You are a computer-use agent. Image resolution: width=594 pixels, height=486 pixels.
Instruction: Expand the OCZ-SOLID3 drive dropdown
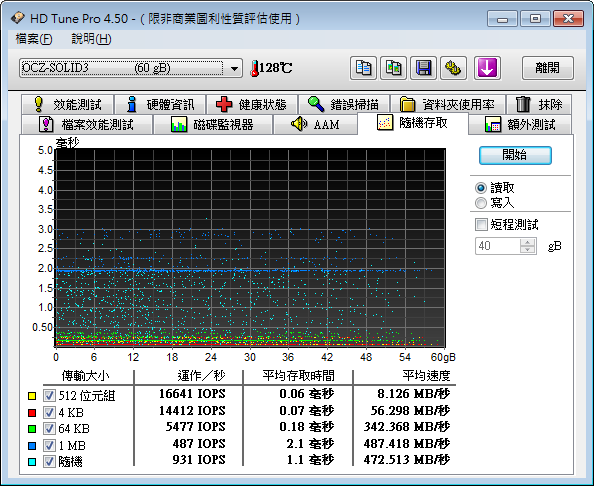click(234, 69)
